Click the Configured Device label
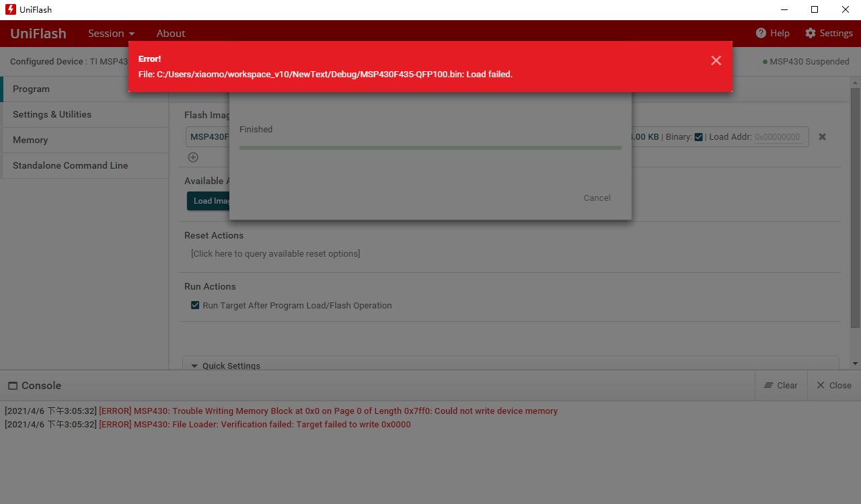The height and width of the screenshot is (504, 861). (48, 61)
